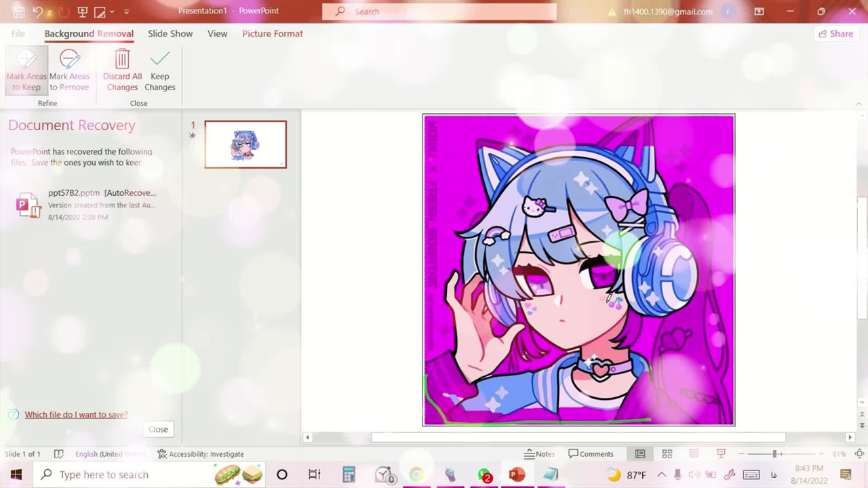868x488 pixels.
Task: Click the Save icon in title bar
Action: [x=19, y=12]
